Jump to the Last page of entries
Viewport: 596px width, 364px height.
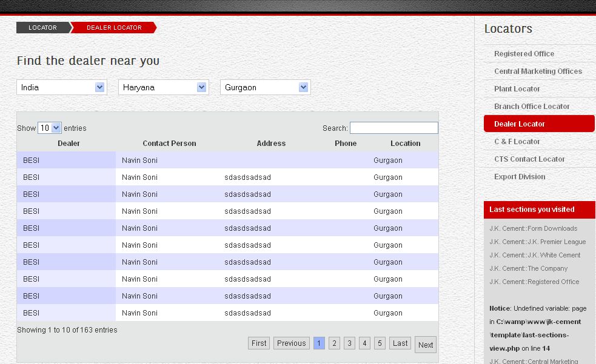(x=400, y=343)
